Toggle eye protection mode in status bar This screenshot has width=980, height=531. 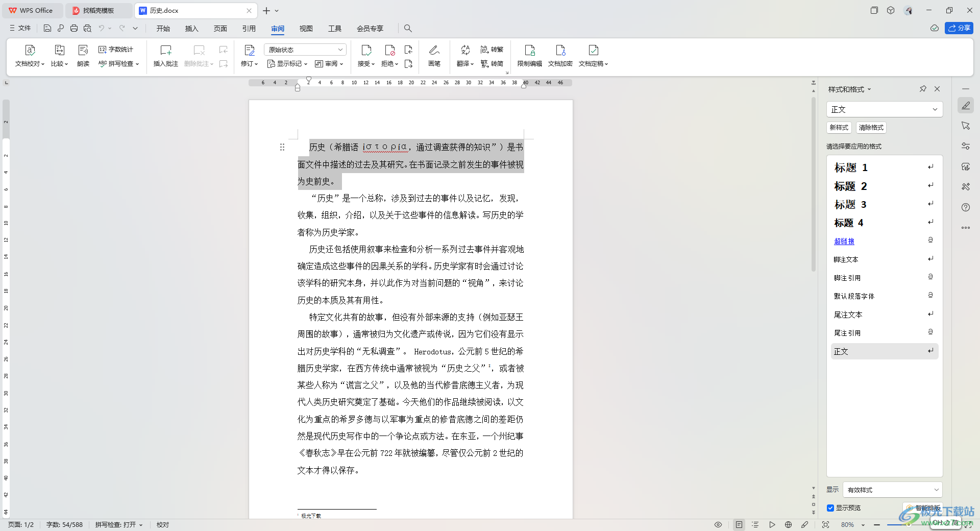click(718, 524)
